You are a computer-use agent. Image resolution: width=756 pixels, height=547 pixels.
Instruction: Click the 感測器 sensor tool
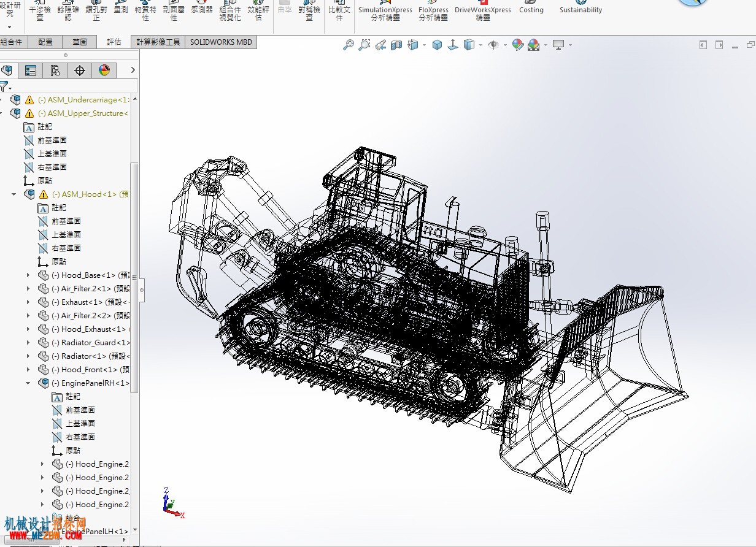pyautogui.click(x=202, y=8)
